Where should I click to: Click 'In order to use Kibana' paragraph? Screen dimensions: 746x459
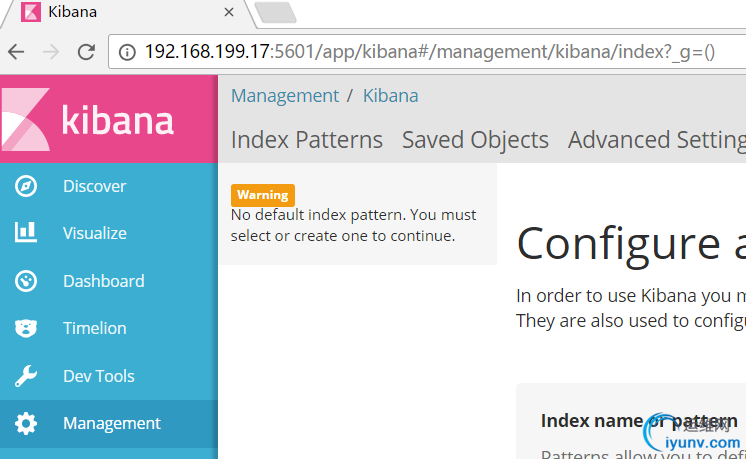pyautogui.click(x=631, y=308)
